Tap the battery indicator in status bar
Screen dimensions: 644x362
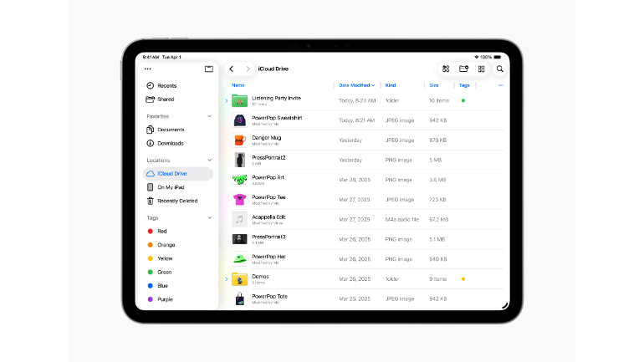[x=498, y=57]
